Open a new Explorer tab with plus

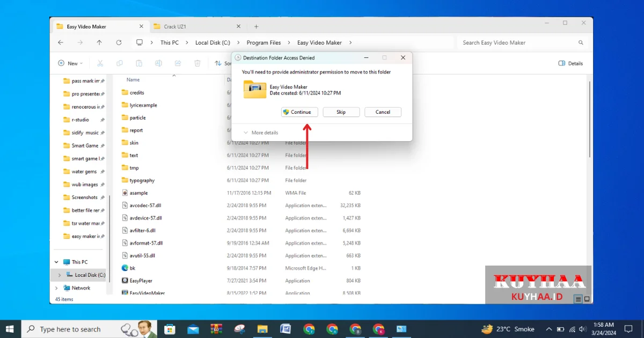click(256, 26)
